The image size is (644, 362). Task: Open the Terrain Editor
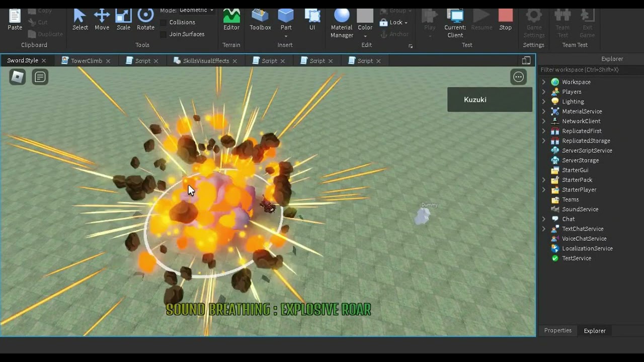click(231, 20)
